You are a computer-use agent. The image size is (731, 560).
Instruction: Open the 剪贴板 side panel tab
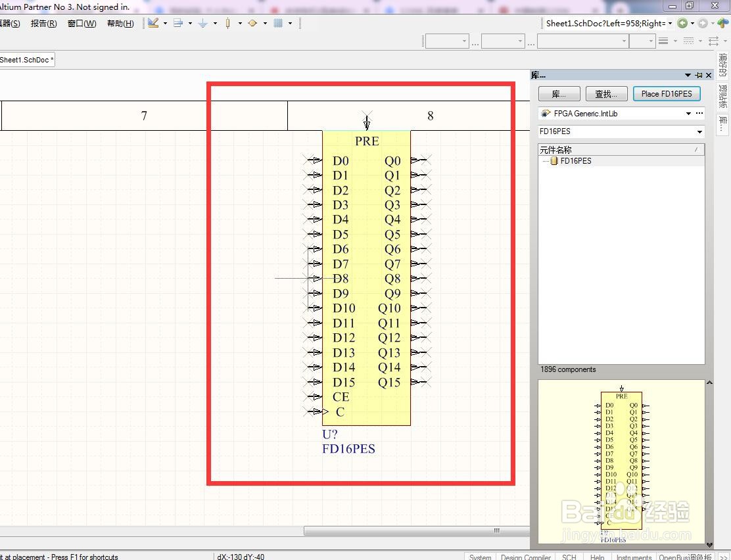point(723,97)
